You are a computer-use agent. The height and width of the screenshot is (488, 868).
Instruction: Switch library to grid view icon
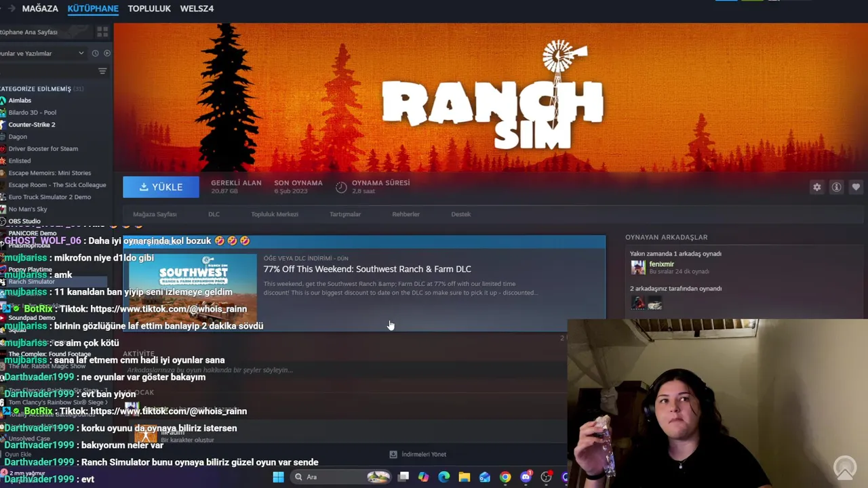(102, 32)
